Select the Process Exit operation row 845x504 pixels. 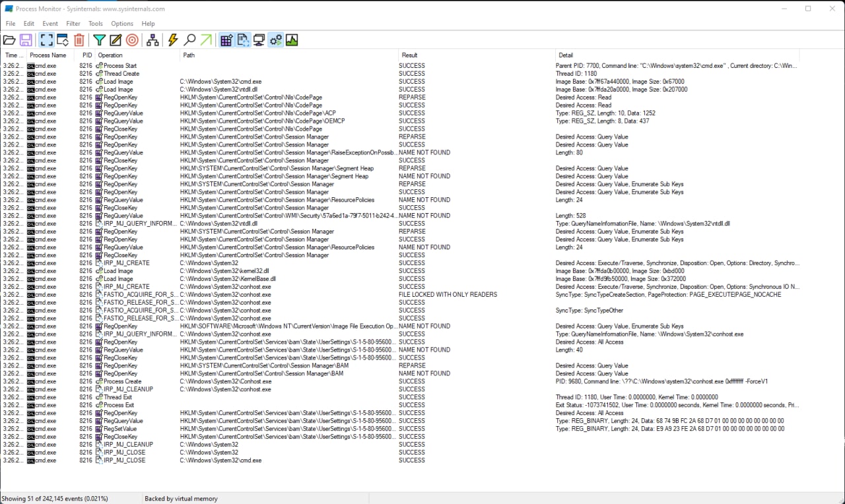coord(400,405)
